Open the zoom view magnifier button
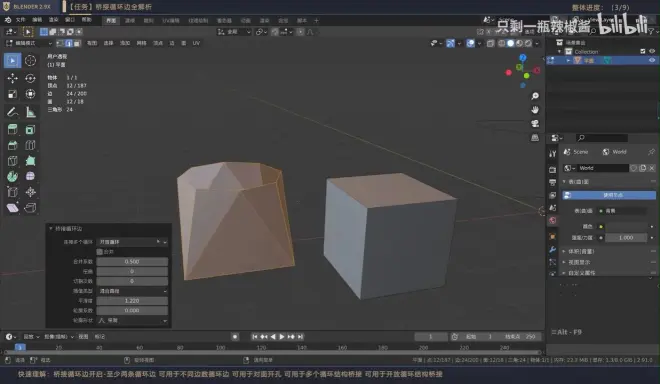The image size is (660, 384). [x=535, y=96]
